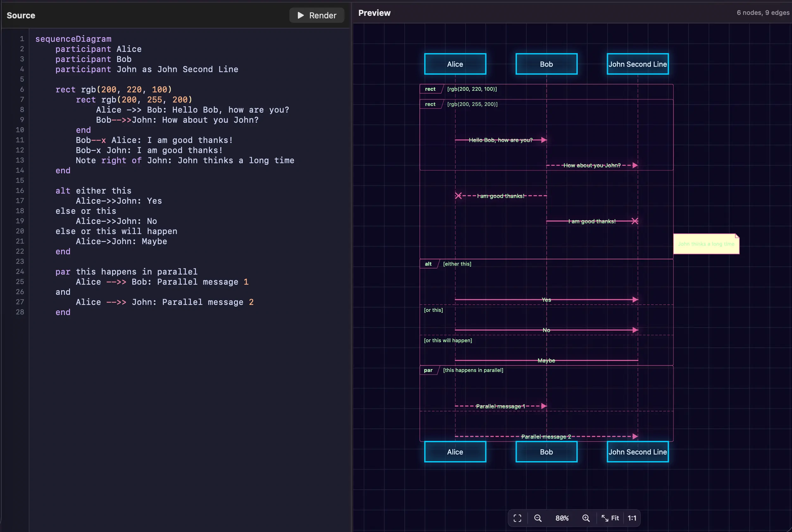Click 'Bob--x Alice: I am good thanks!' line
This screenshot has width=792, height=532.
tap(154, 140)
